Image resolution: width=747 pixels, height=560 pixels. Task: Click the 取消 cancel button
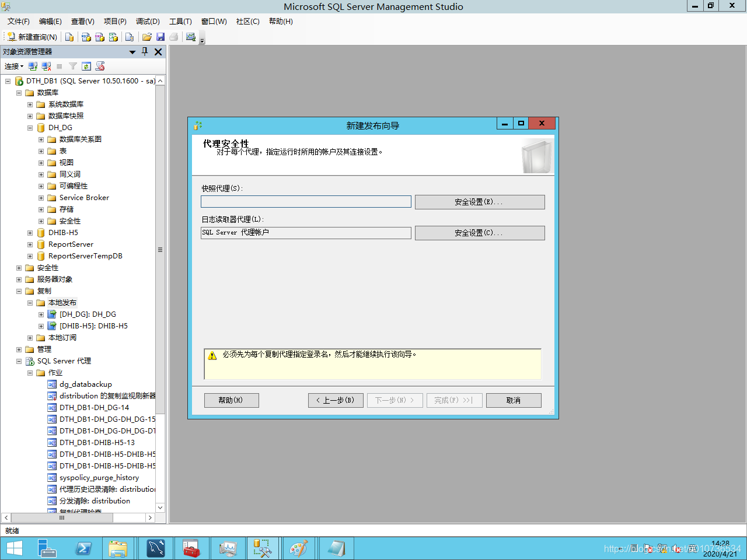pos(514,400)
